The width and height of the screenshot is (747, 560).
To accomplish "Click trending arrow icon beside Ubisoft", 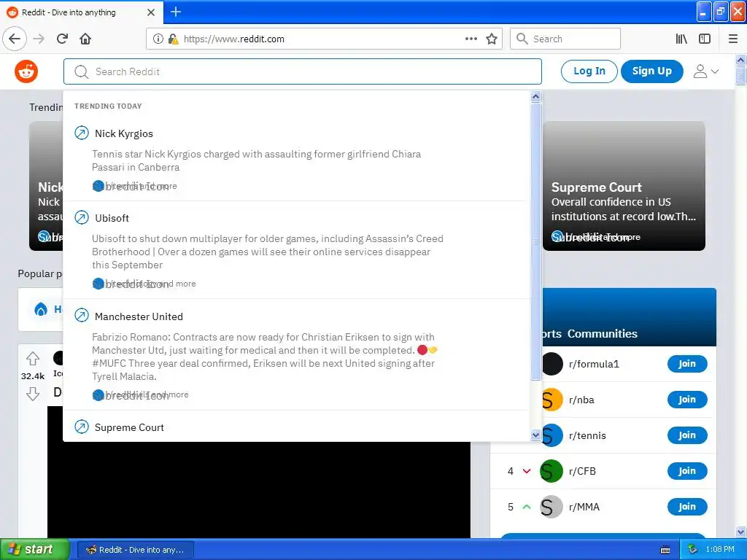I will (82, 217).
